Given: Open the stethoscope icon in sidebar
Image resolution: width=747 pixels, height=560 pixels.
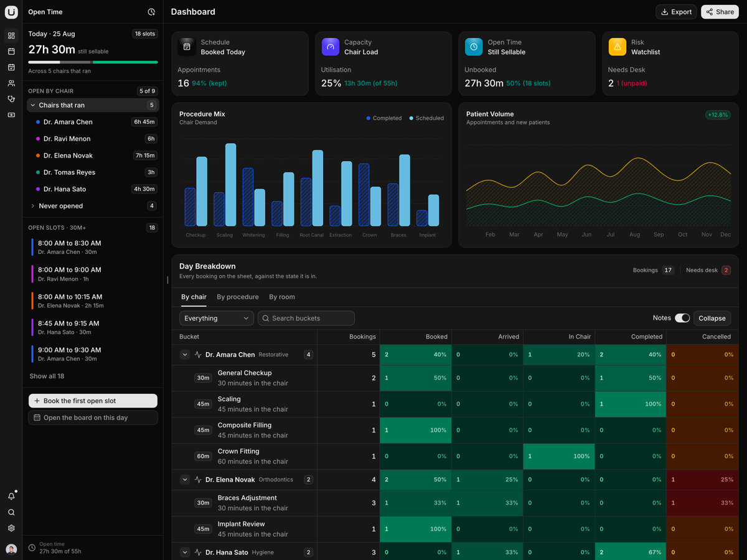Looking at the screenshot, I should pyautogui.click(x=11, y=99).
